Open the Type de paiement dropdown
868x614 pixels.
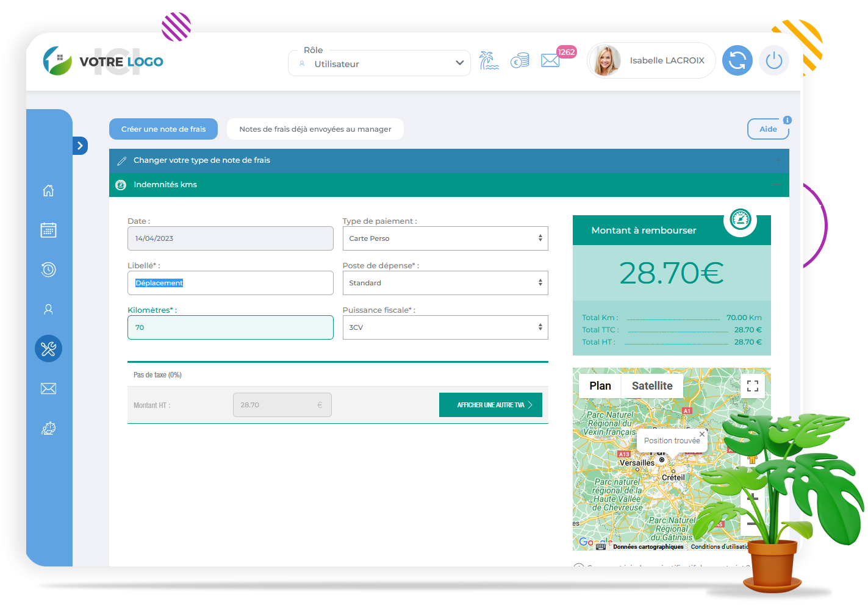(x=445, y=238)
